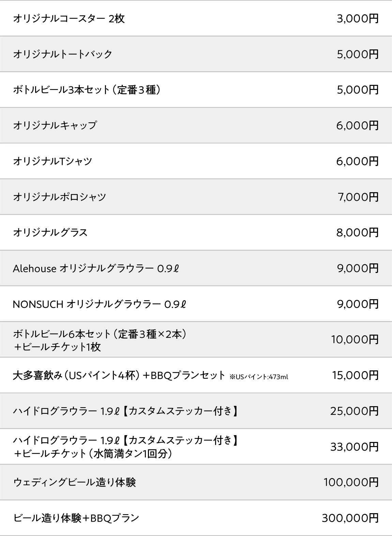Select the オリジナルポロシャツ entry
The height and width of the screenshot is (536, 392).
59,197
